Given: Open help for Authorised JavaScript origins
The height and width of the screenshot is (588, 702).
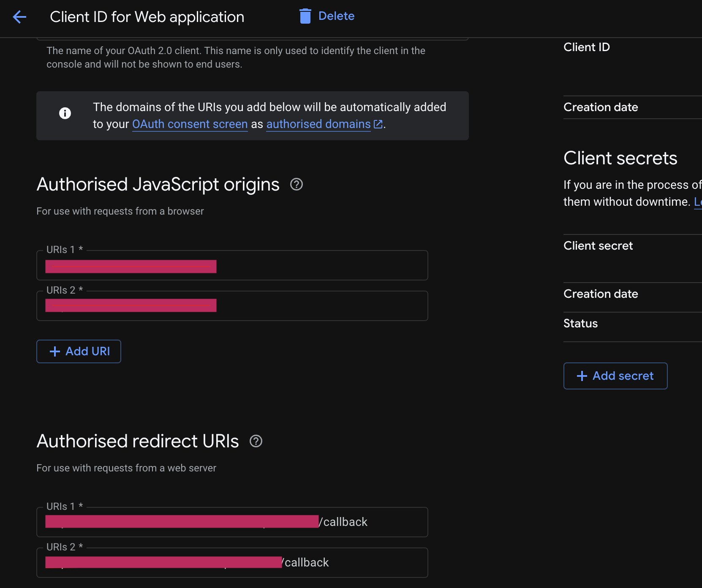Looking at the screenshot, I should point(297,185).
